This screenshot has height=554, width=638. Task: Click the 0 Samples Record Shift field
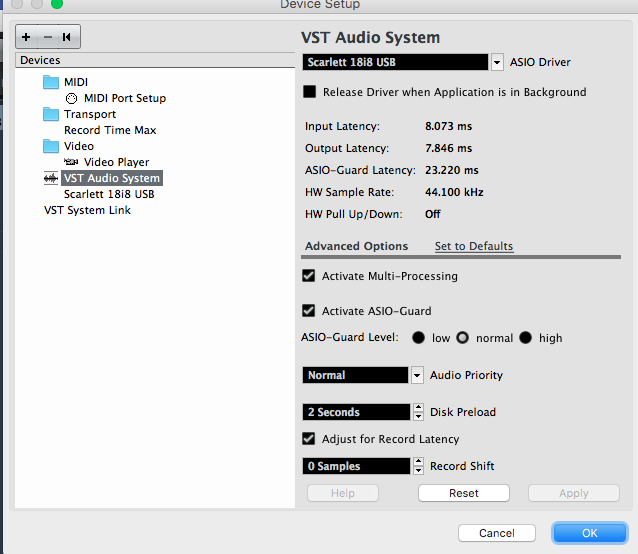356,466
